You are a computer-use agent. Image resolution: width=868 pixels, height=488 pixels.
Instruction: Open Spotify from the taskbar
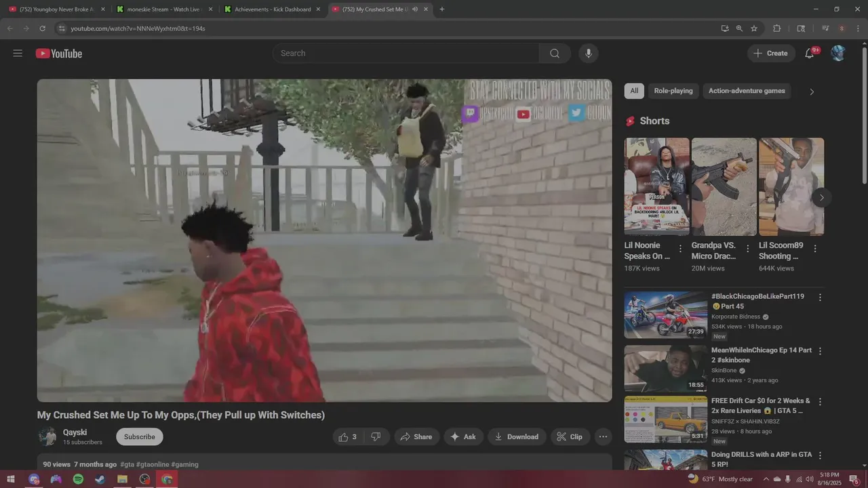[78, 479]
